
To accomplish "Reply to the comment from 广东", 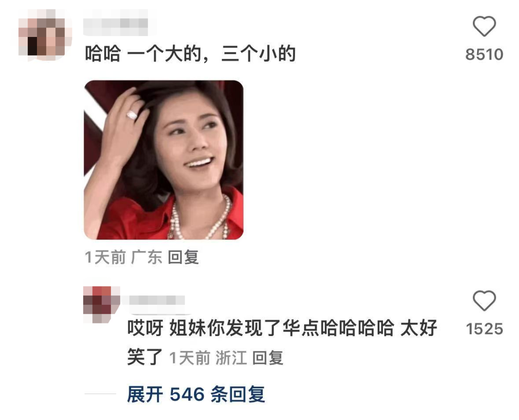I will (x=183, y=257).
